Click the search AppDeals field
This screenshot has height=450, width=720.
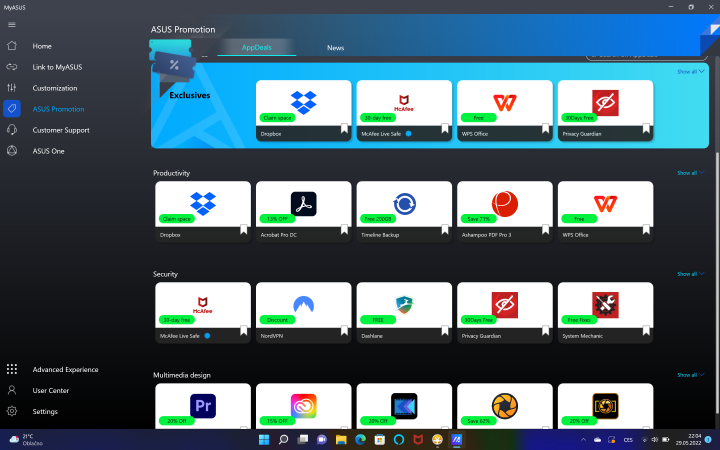pyautogui.click(x=647, y=56)
